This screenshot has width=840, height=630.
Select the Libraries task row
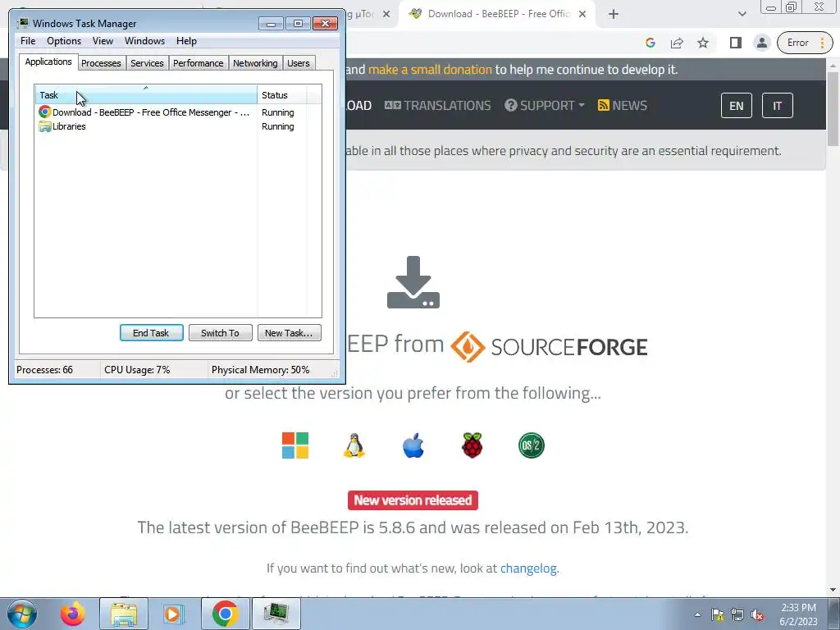(x=172, y=126)
